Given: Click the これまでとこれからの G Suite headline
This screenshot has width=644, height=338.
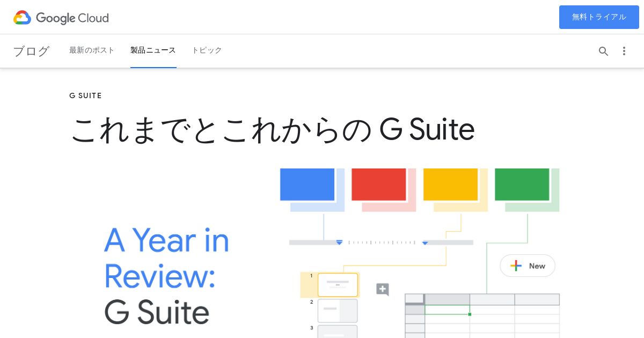Looking at the screenshot, I should pos(273,130).
